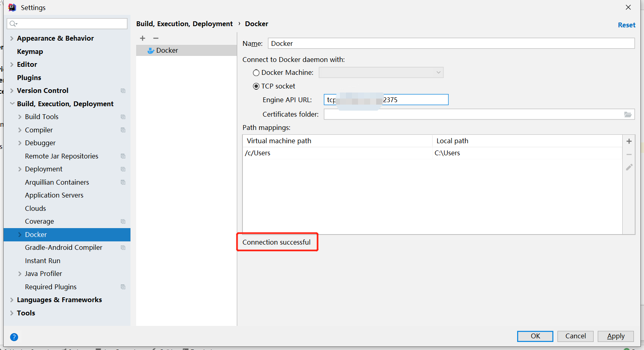Click project-level icon beside Remote Jar Repositories
Viewport: 644px width, 350px height.
123,156
